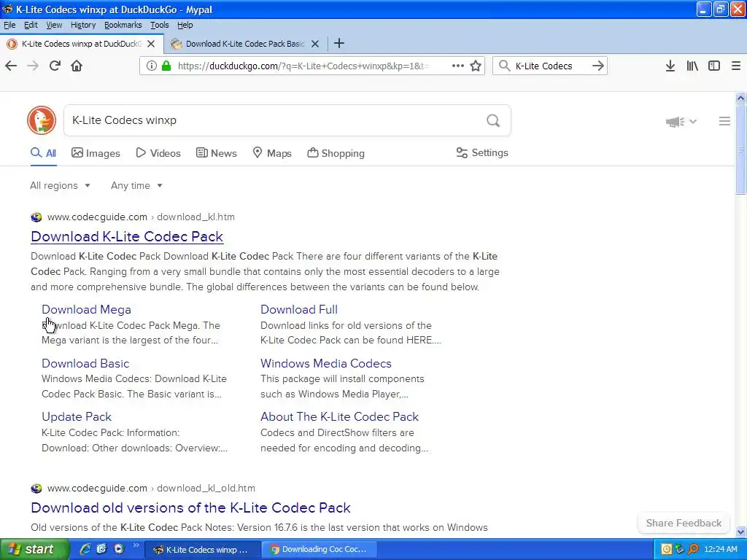This screenshot has height=560, width=747.
Task: Click magnifier icon in browser search box
Action: pos(504,66)
